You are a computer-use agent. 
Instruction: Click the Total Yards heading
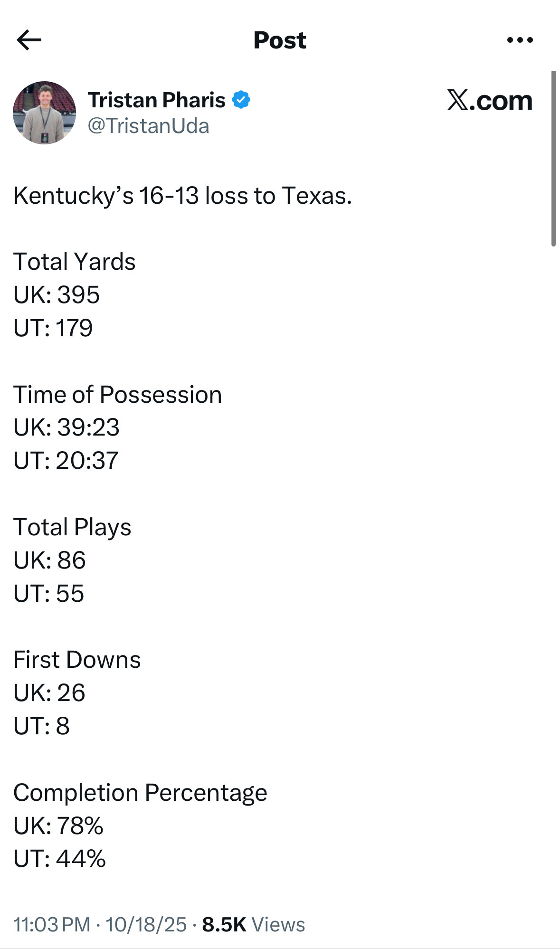pos(75,261)
